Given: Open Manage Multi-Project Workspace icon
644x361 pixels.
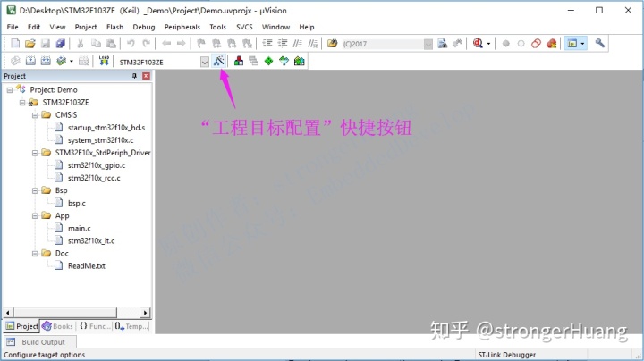Looking at the screenshot, I should pyautogui.click(x=253, y=61).
